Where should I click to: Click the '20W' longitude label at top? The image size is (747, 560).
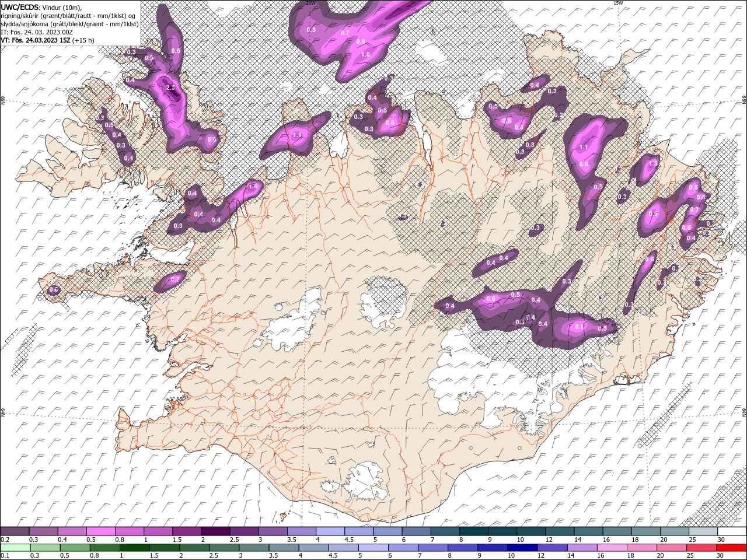tap(310, 3)
